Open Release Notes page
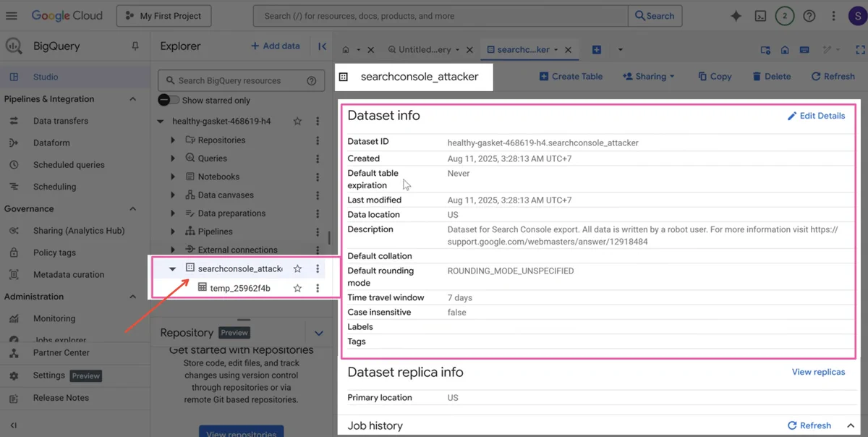Screen dimensions: 868x437 click(61, 398)
